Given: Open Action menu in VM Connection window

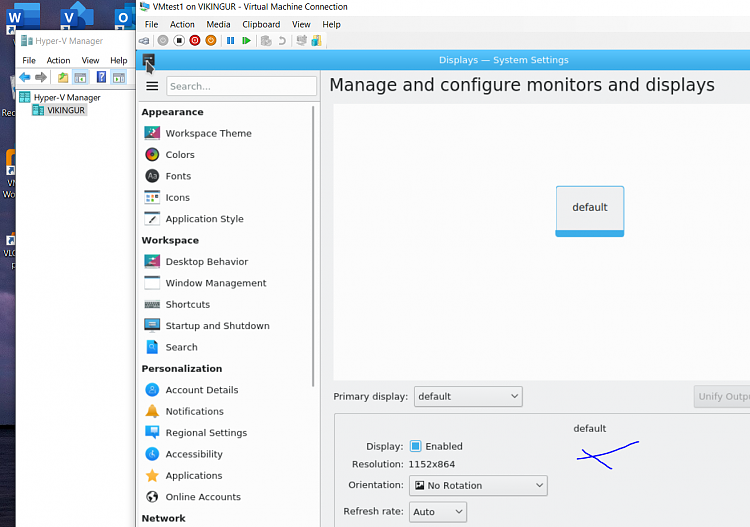Looking at the screenshot, I should 182,24.
